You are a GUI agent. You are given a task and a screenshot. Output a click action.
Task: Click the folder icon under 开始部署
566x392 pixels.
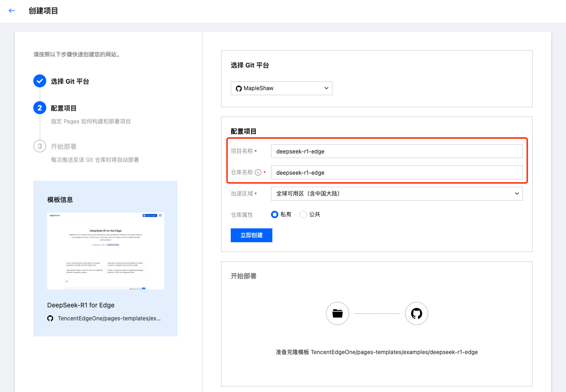coord(338,313)
